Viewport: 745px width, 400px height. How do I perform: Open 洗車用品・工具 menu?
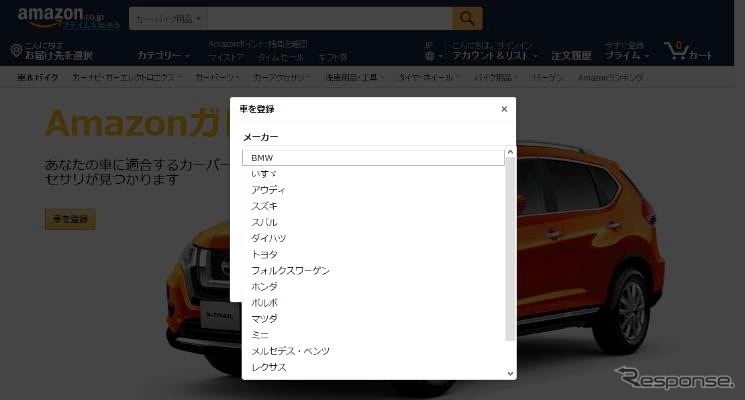pyautogui.click(x=354, y=77)
